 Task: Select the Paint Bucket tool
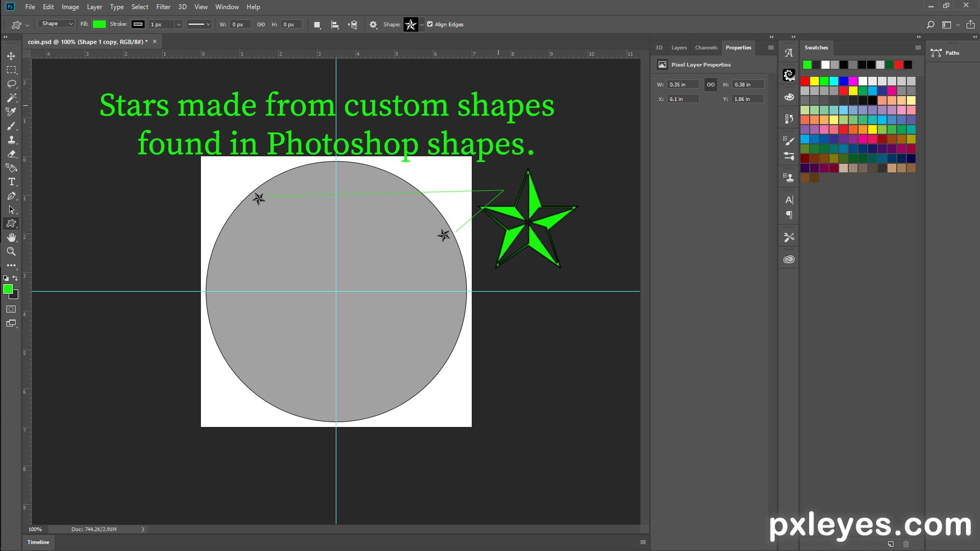[x=11, y=168]
